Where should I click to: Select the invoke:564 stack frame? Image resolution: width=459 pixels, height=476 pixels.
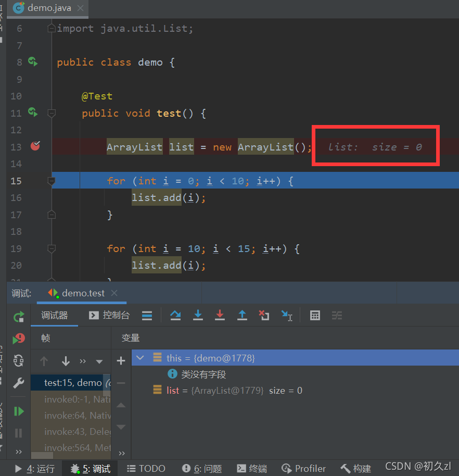point(71,447)
